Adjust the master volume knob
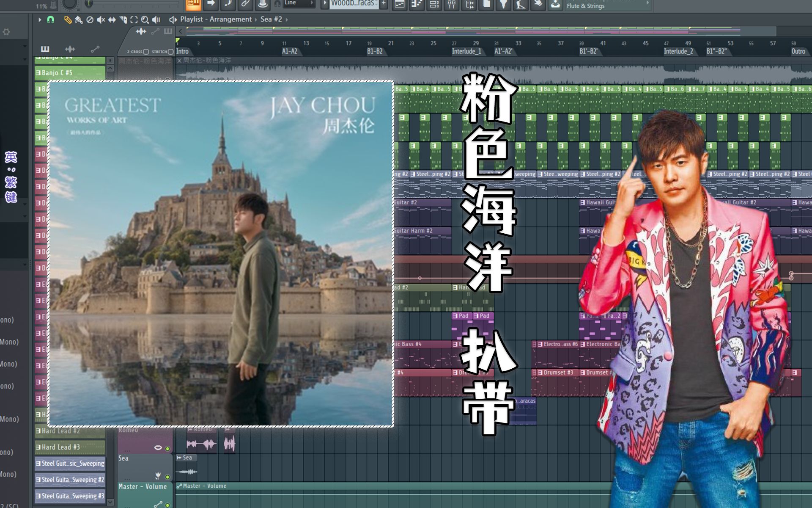Image resolution: width=812 pixels, height=508 pixels. pyautogui.click(x=69, y=3)
